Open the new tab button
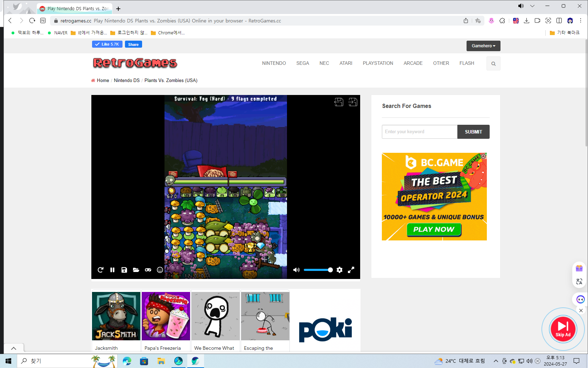The height and width of the screenshot is (368, 588). [118, 9]
